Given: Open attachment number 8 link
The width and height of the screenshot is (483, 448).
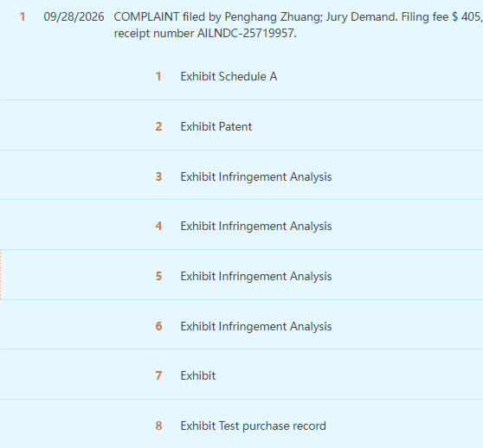Looking at the screenshot, I should (158, 426).
